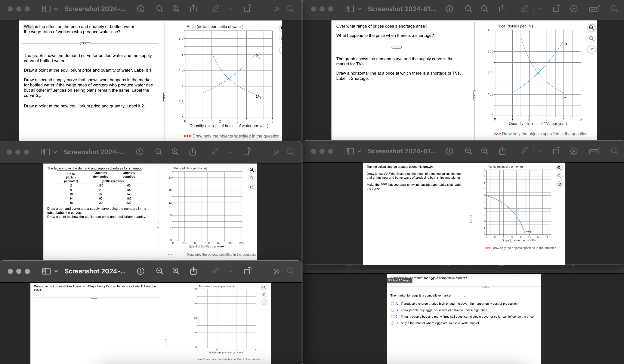Toggle the sidebar in the PPF planes window
624x364 pixels.
pyautogui.click(x=349, y=151)
